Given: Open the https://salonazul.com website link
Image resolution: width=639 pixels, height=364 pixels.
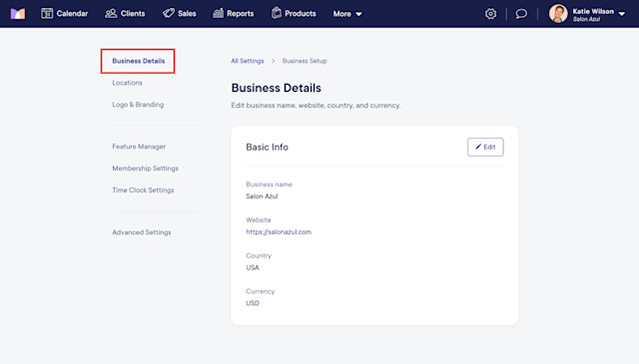Looking at the screenshot, I should (x=279, y=232).
